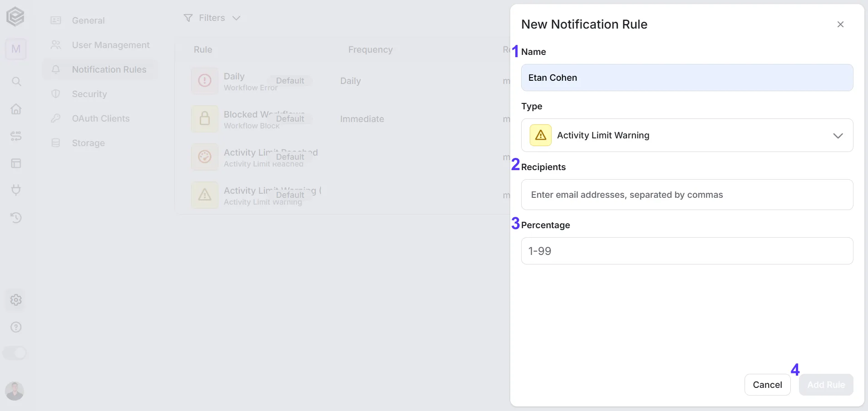Screen dimensions: 868x411
Task: Open the history clock icon
Action: pos(16,218)
